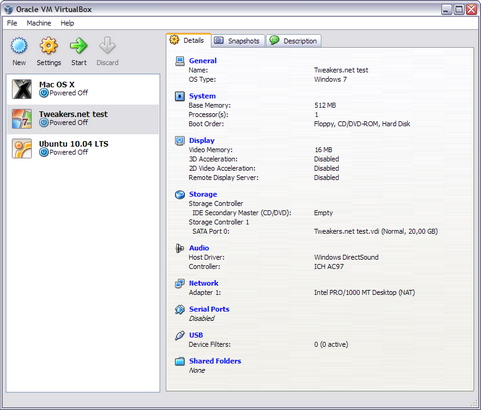The width and height of the screenshot is (481, 410).
Task: Click the Base Memory value 512 MB
Action: pos(325,105)
